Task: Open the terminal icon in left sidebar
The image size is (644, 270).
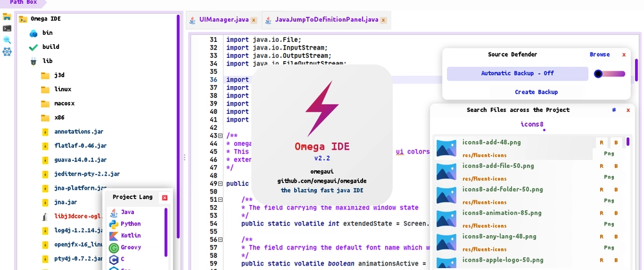Action: coord(7,28)
